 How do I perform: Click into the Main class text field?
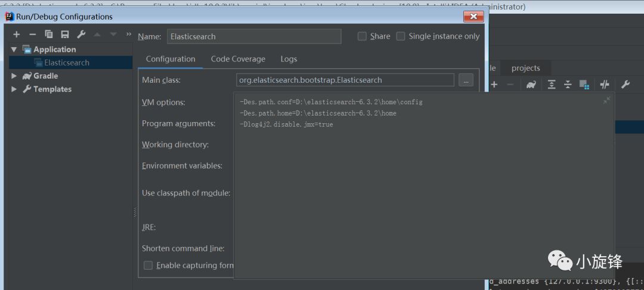345,80
